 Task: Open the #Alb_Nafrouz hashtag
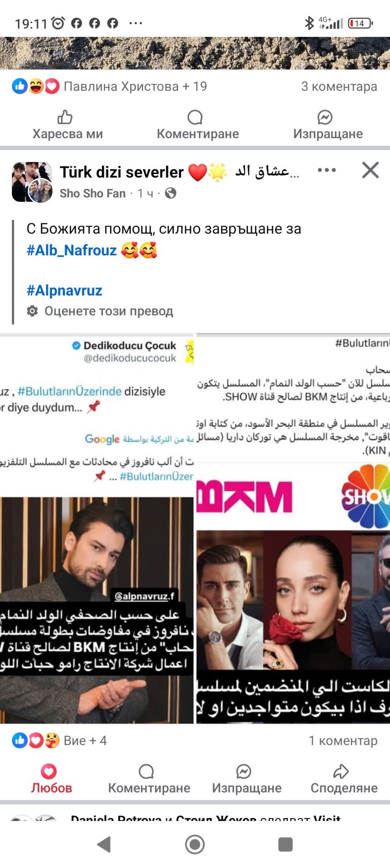coord(72,250)
